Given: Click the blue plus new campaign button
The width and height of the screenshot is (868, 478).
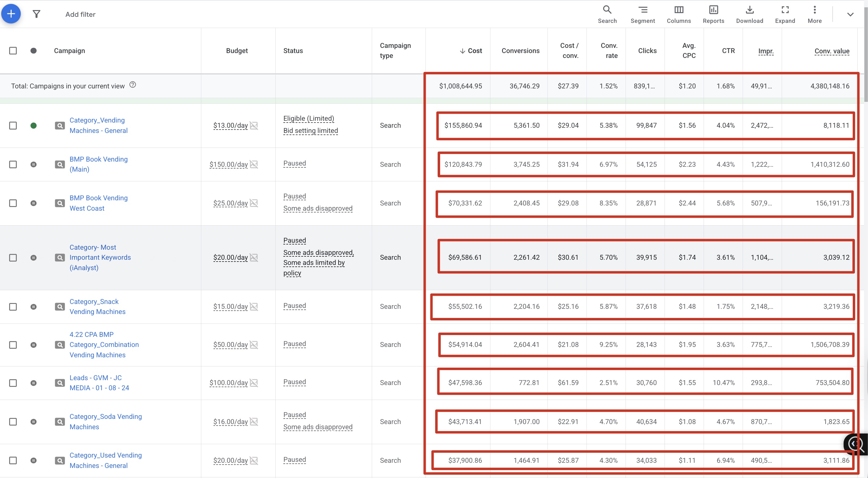Looking at the screenshot, I should [x=11, y=14].
